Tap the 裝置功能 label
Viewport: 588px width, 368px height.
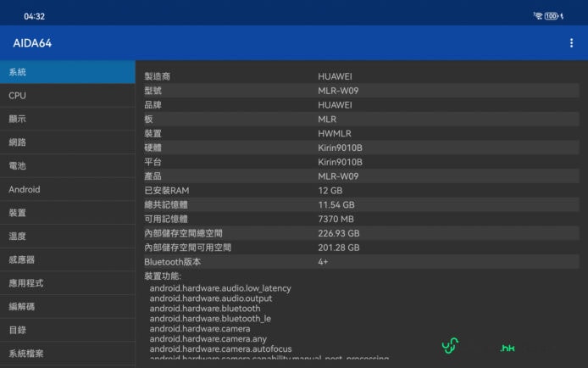(163, 276)
